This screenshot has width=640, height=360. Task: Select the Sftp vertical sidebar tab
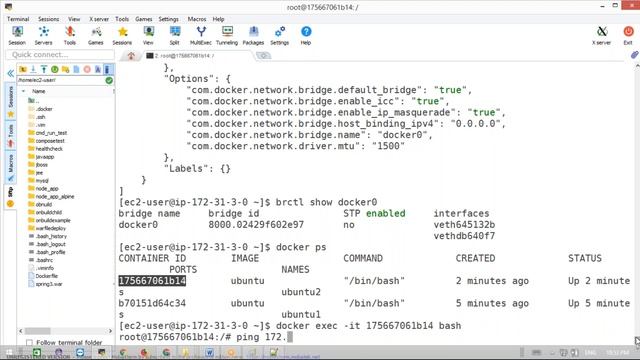11,197
